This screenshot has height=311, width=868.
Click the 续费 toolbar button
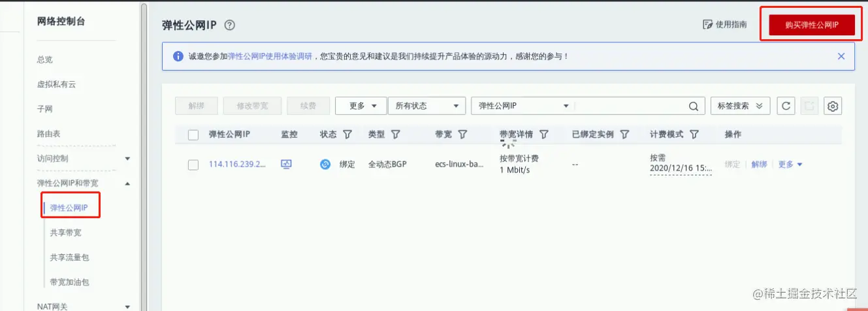pos(308,106)
